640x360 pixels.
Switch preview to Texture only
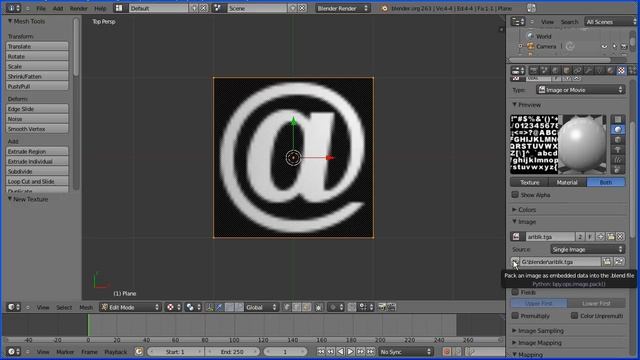click(x=529, y=182)
